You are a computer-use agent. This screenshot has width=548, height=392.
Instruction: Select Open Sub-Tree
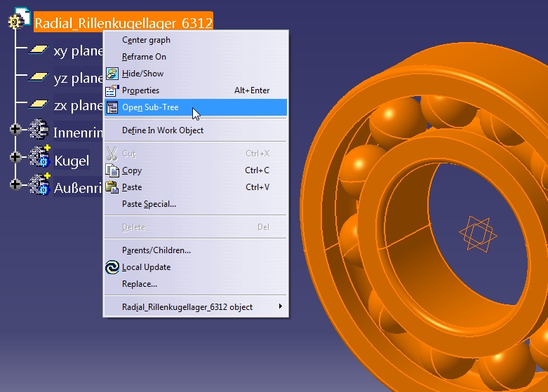(196, 107)
